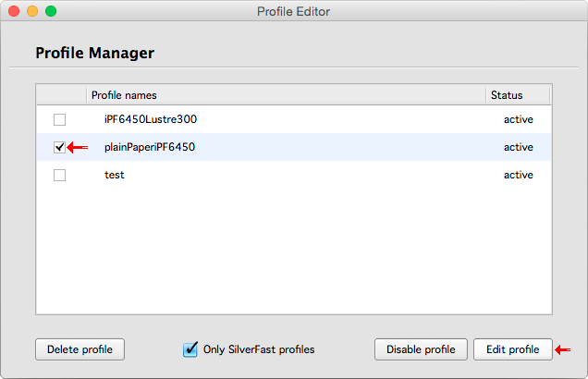
Task: Select the test profile name
Action: click(115, 175)
